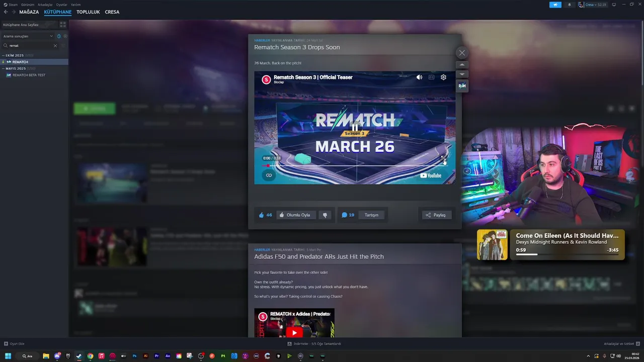Open Google Chrome from taskbar
This screenshot has width=644, height=362.
tap(90, 356)
